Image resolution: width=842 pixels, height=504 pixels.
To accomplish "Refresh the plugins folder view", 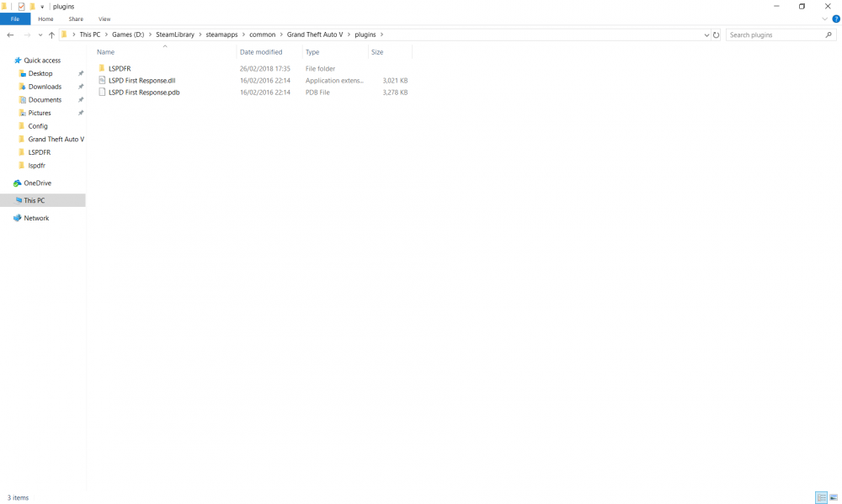I will pos(716,34).
